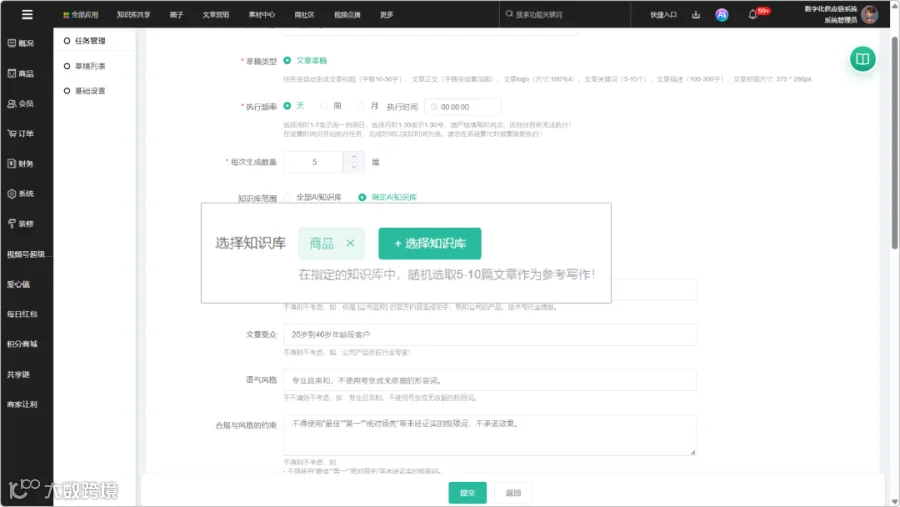Increase 每次生成数量 with up arrow
Viewport: 900px width, 507px height.
354,157
